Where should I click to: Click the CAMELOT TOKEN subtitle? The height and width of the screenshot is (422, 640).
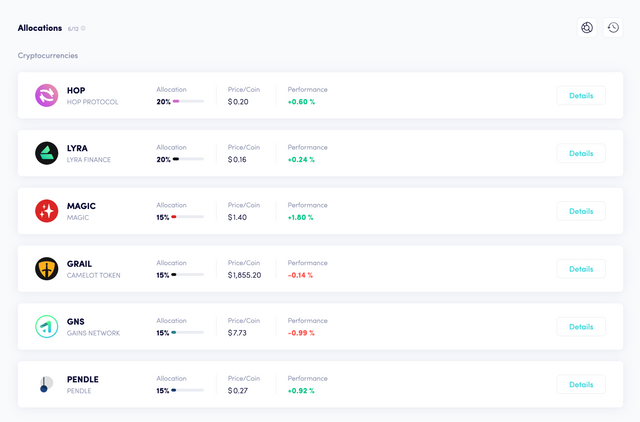(x=93, y=275)
